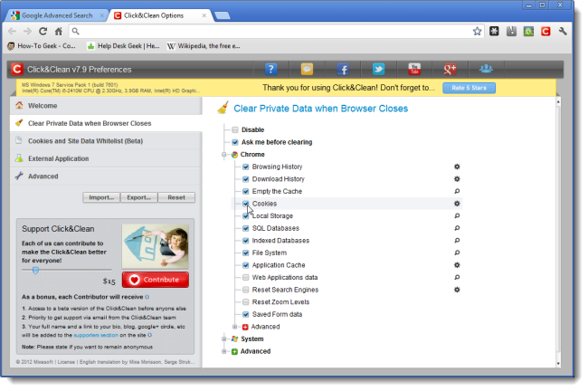Open the External Application section

coord(106,158)
